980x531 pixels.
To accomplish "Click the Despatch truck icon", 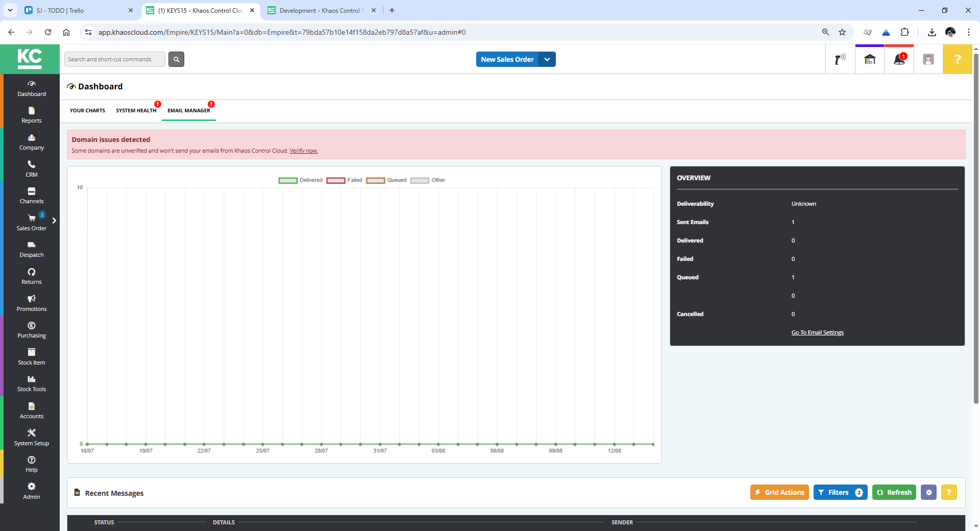I will click(31, 245).
